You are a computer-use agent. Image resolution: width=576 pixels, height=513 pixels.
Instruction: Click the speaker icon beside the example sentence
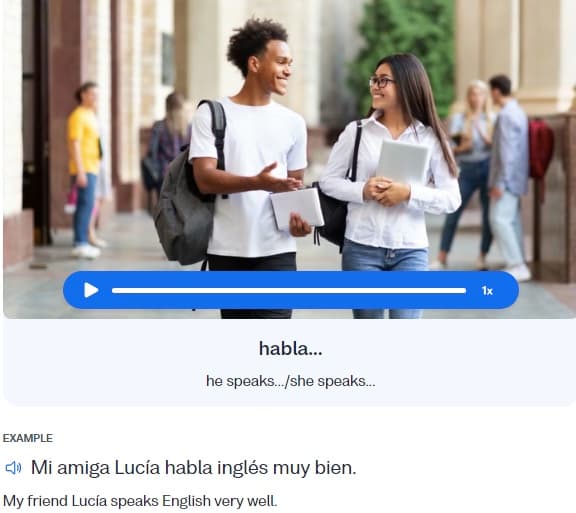(13, 468)
